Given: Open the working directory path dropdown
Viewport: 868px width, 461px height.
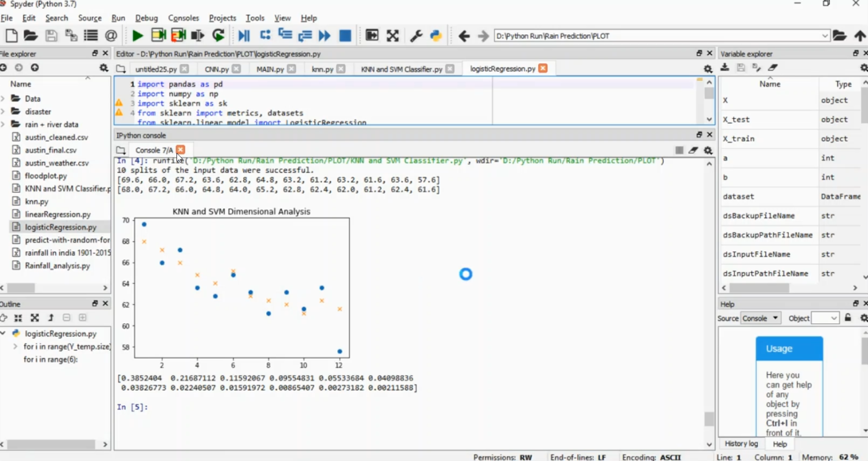Looking at the screenshot, I should pyautogui.click(x=825, y=36).
